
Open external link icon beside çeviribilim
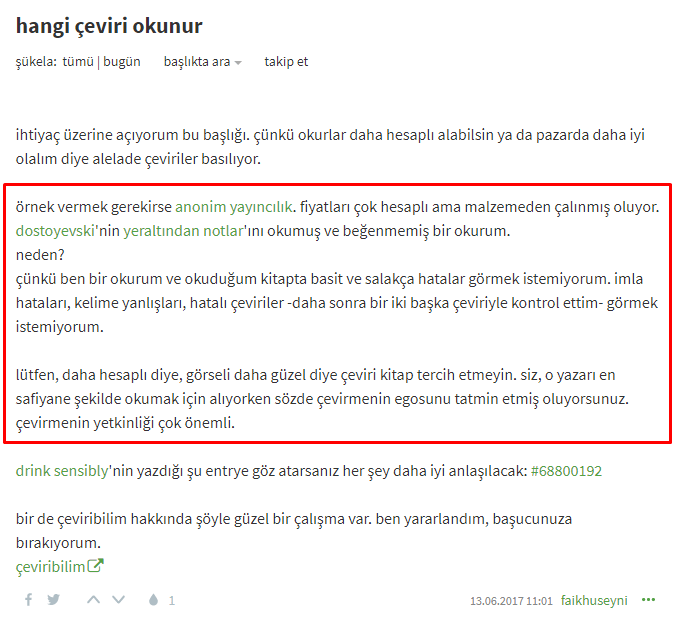(96, 565)
